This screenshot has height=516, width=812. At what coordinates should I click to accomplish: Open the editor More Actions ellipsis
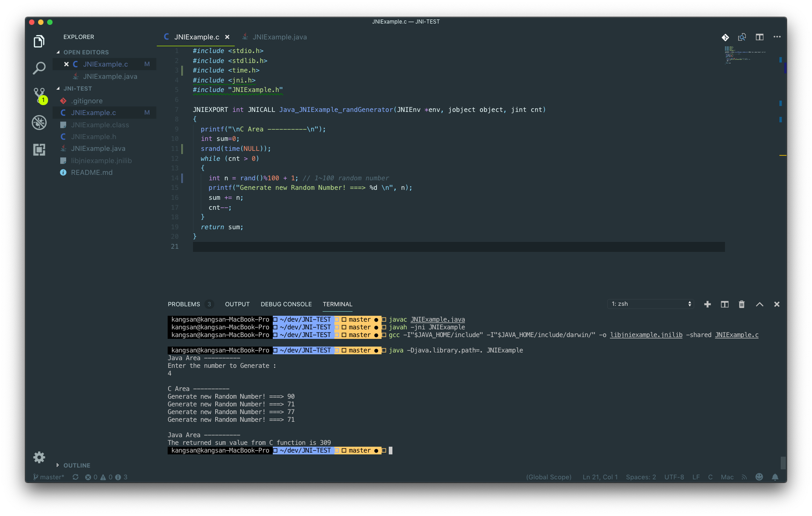pyautogui.click(x=777, y=37)
